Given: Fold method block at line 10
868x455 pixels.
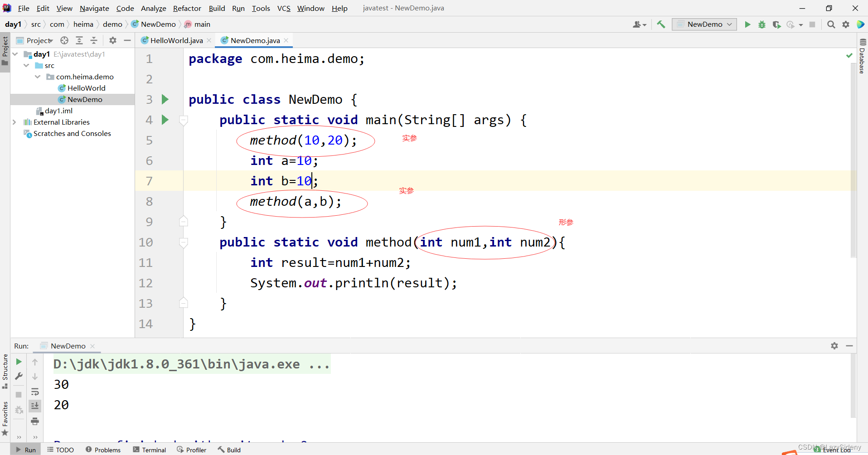Looking at the screenshot, I should pos(184,242).
